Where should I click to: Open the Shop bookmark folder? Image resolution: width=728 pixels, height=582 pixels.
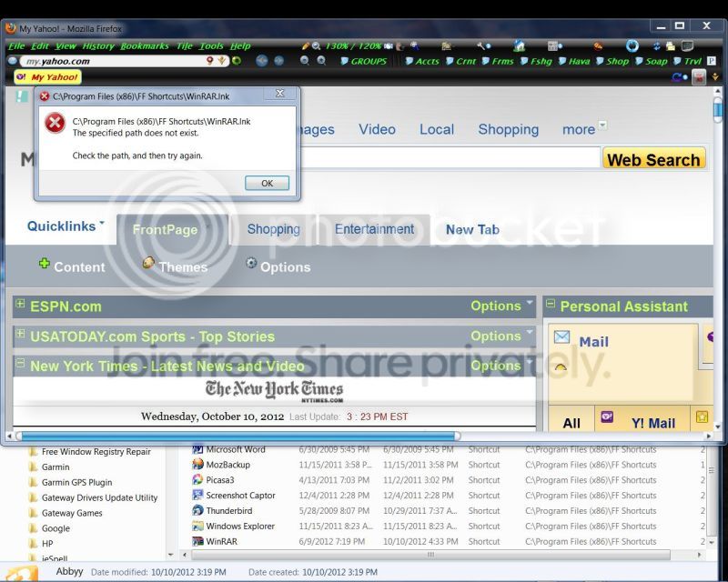(612, 61)
